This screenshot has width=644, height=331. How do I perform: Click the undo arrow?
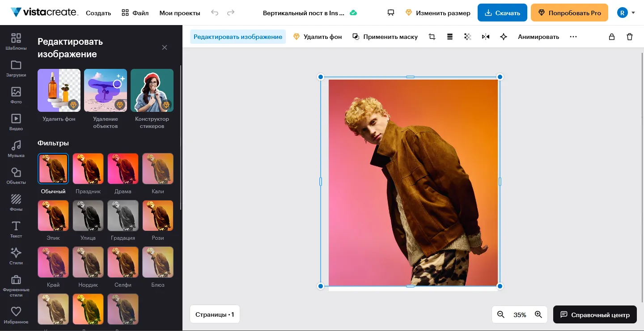pos(215,13)
